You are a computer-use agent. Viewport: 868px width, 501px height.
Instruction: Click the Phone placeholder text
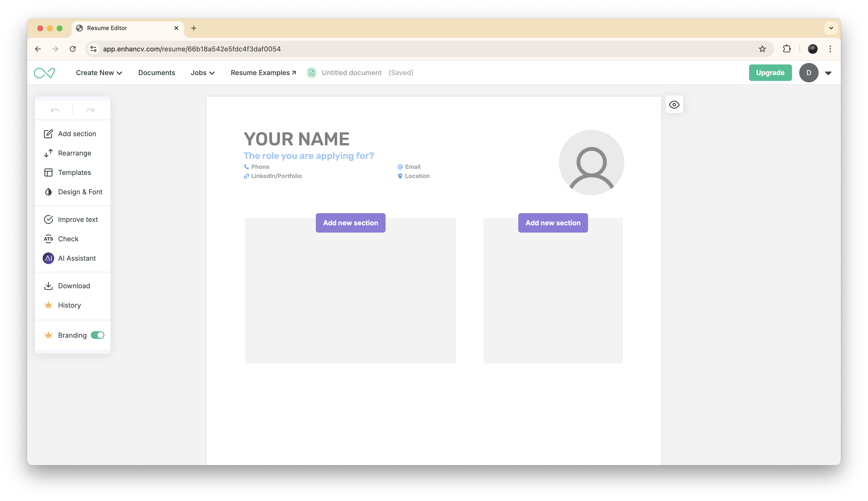[x=260, y=166]
